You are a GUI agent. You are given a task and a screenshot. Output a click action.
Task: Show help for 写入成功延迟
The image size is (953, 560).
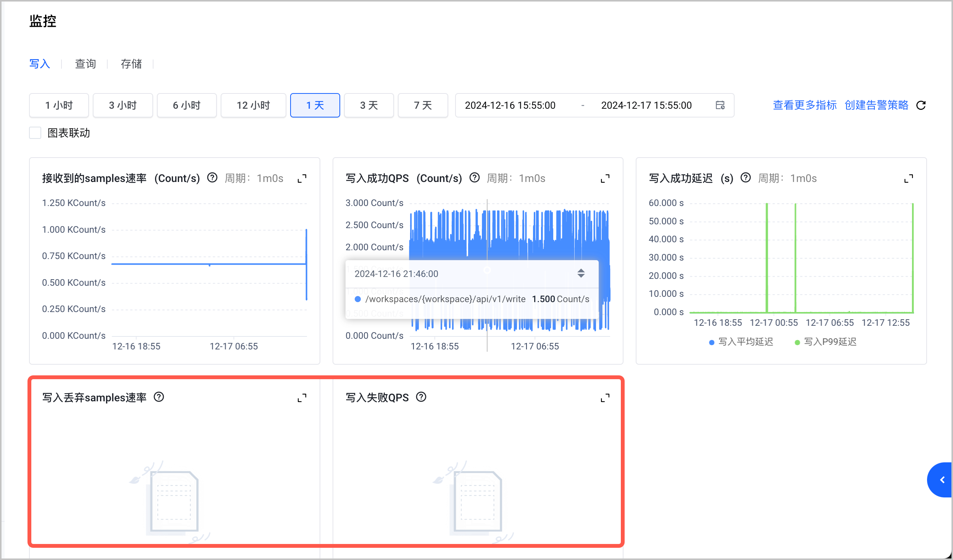click(746, 178)
